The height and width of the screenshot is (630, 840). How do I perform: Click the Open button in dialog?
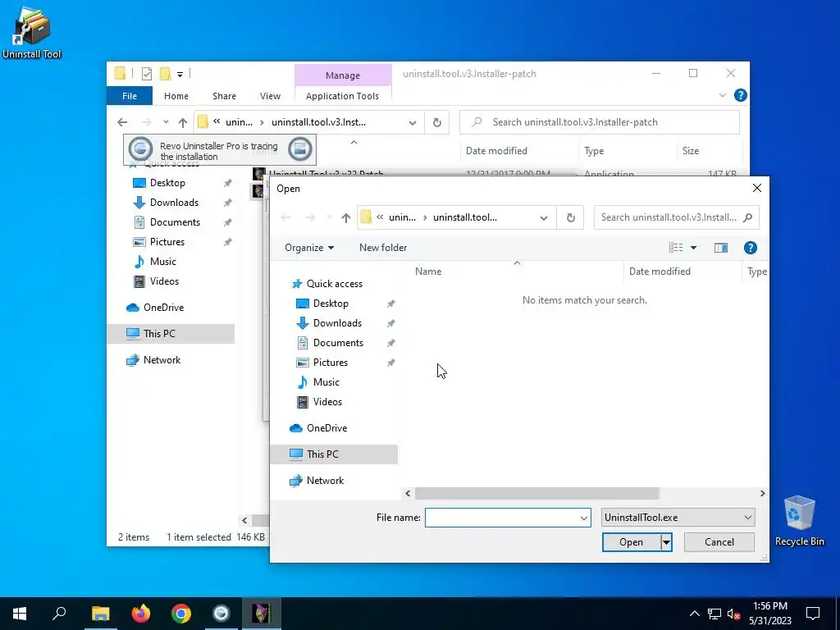631,542
